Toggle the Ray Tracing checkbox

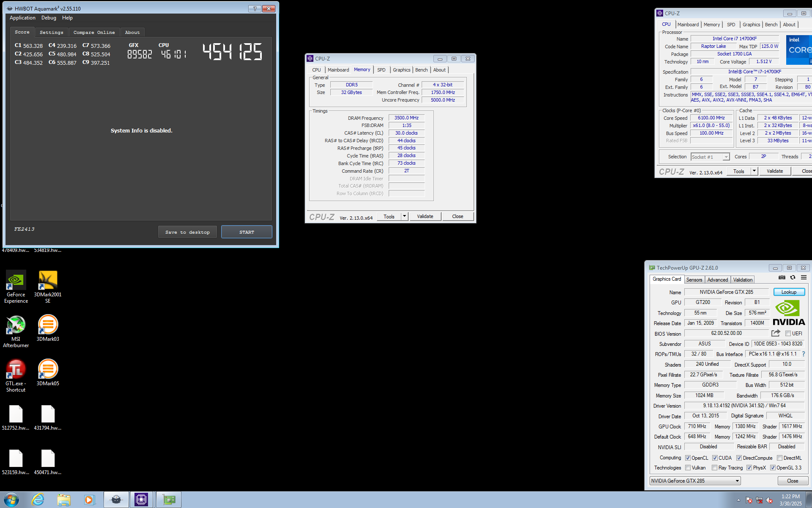714,468
